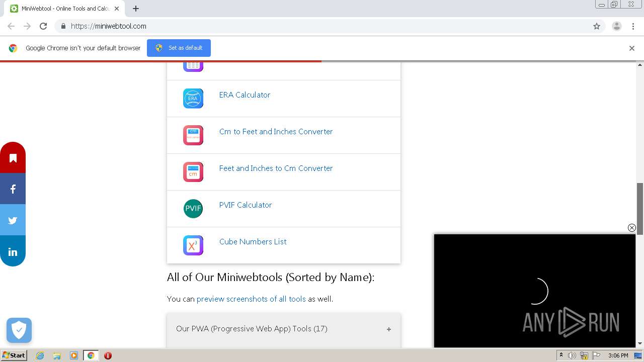Open Action Center flag icon
The width and height of the screenshot is (644, 362).
[x=596, y=355]
